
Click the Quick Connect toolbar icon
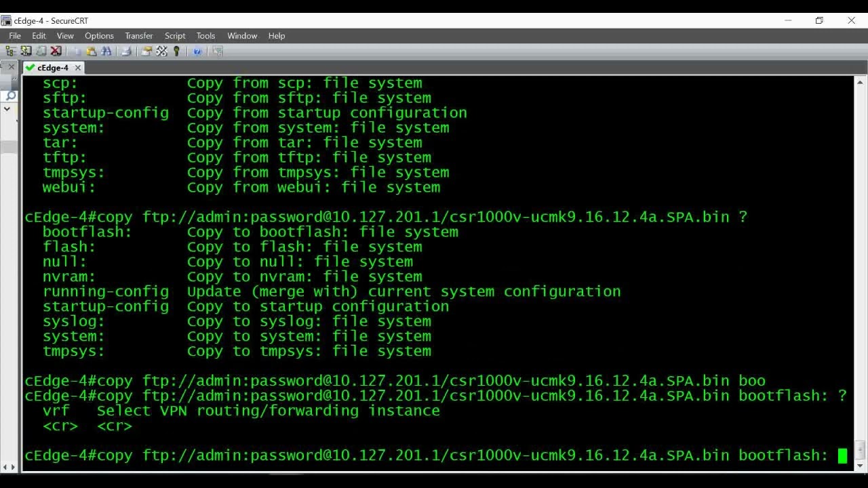point(26,51)
